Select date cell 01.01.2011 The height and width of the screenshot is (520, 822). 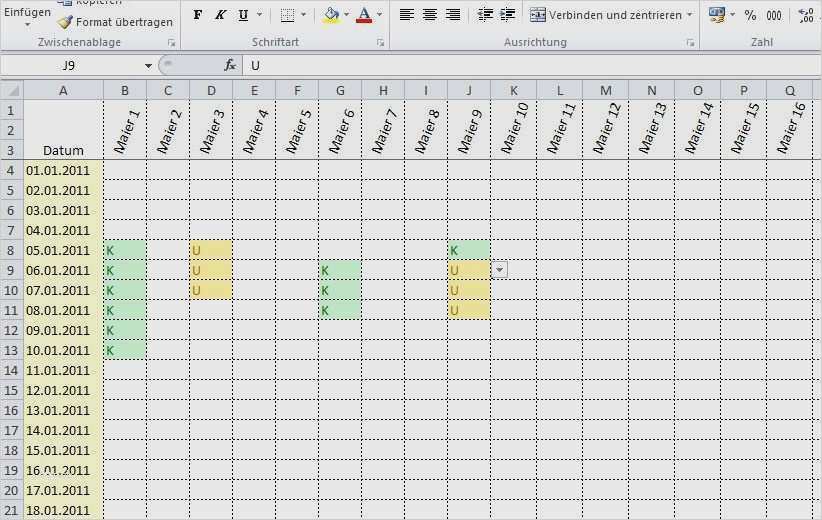63,170
